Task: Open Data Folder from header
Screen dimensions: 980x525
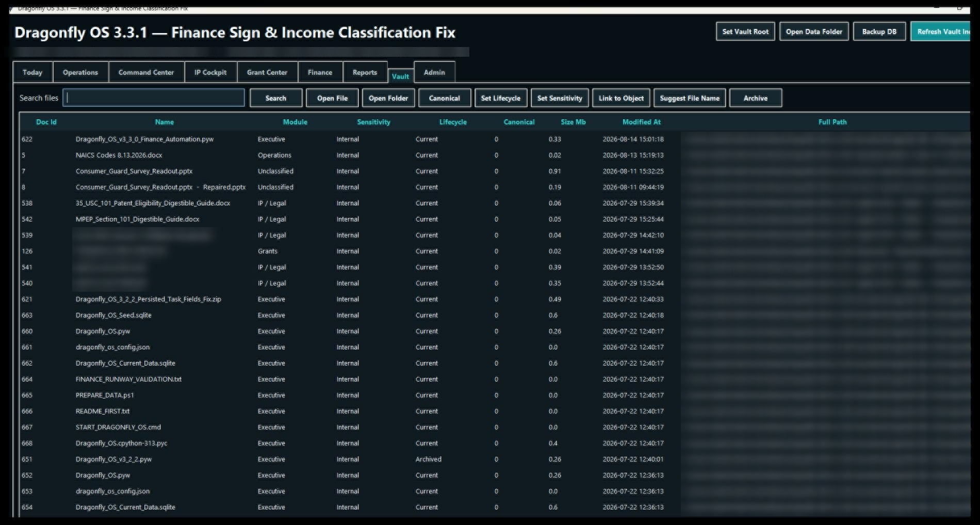Action: pos(814,31)
